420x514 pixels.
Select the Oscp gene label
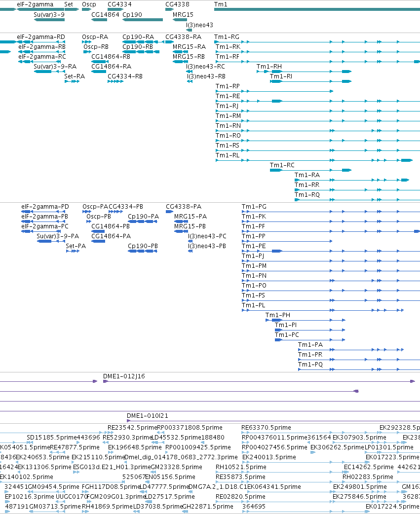pyautogui.click(x=89, y=4)
